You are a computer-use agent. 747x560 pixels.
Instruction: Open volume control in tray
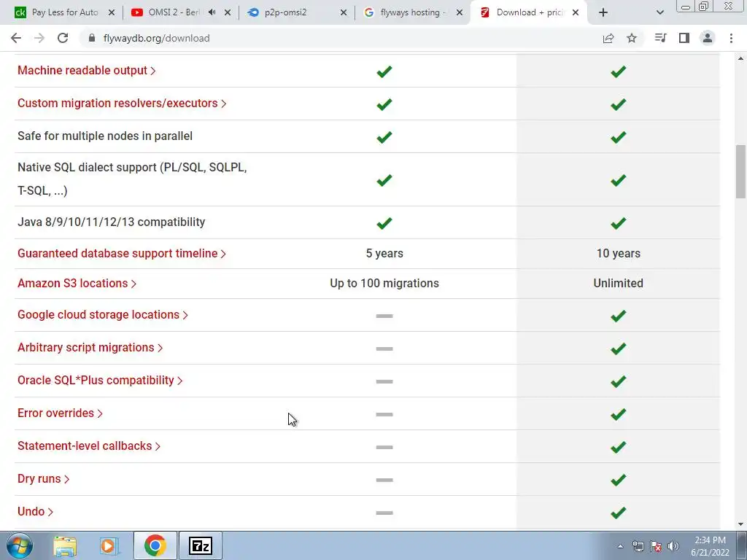(673, 546)
